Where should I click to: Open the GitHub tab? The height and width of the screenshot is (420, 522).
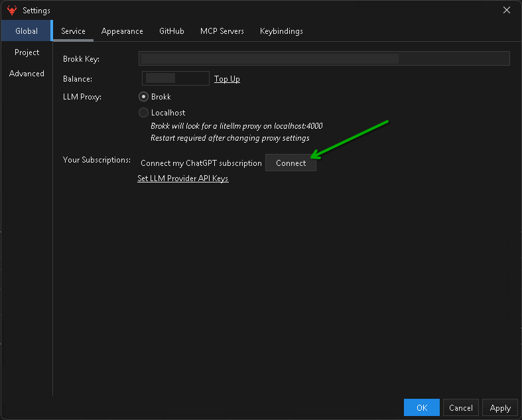point(172,31)
